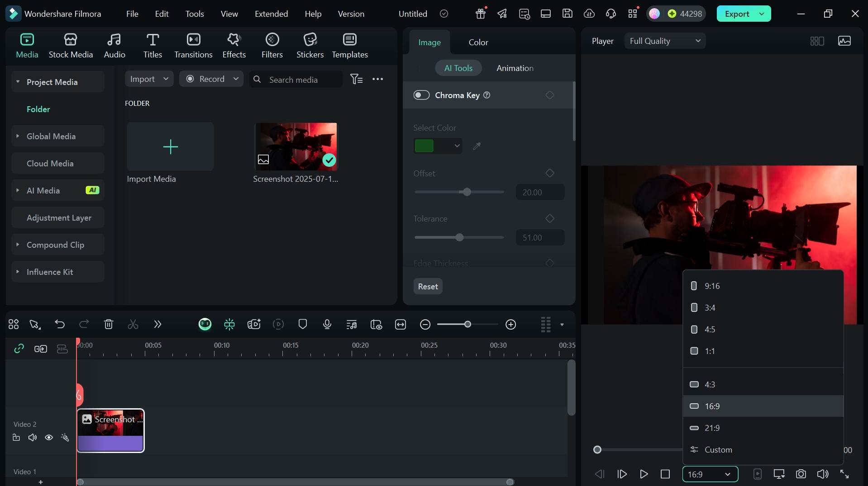Click the split scissors icon
The image size is (868, 486).
pyautogui.click(x=133, y=324)
